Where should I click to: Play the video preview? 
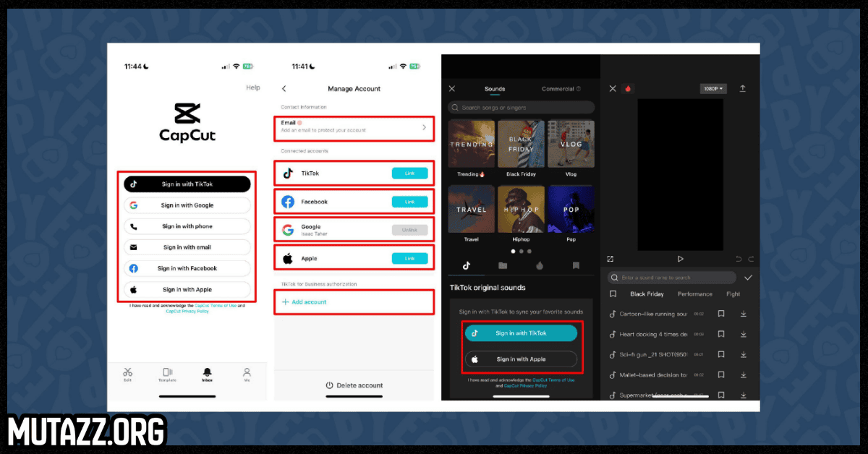coord(680,259)
